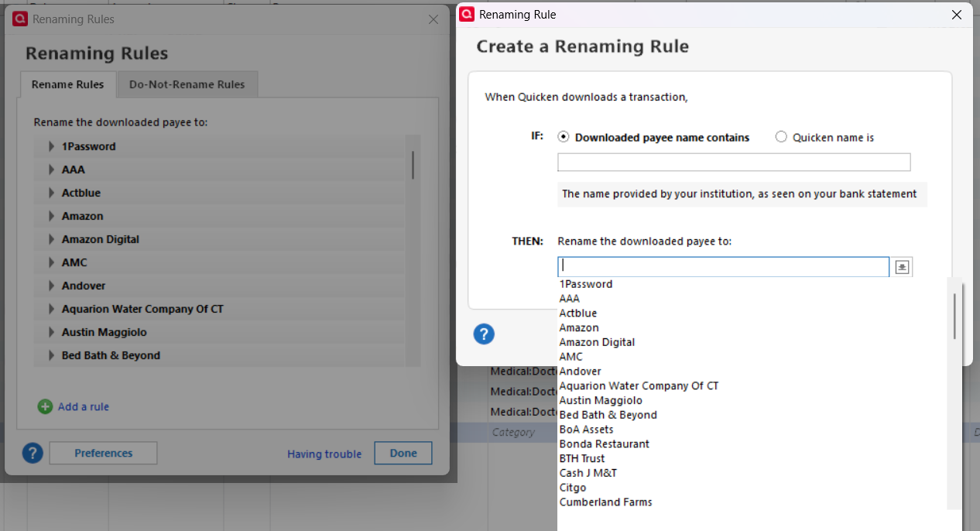Screen dimensions: 980x531
Task: Choose 1Password from the dropdown list
Action: coord(586,284)
